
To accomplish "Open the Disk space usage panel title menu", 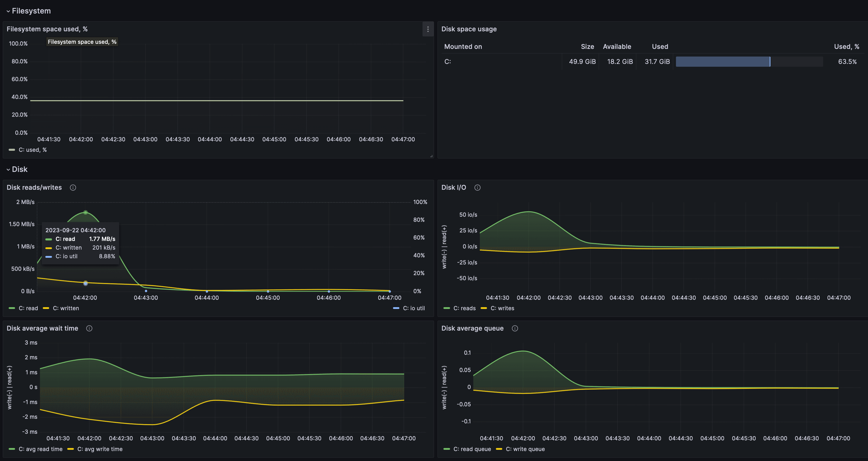I will coord(469,29).
